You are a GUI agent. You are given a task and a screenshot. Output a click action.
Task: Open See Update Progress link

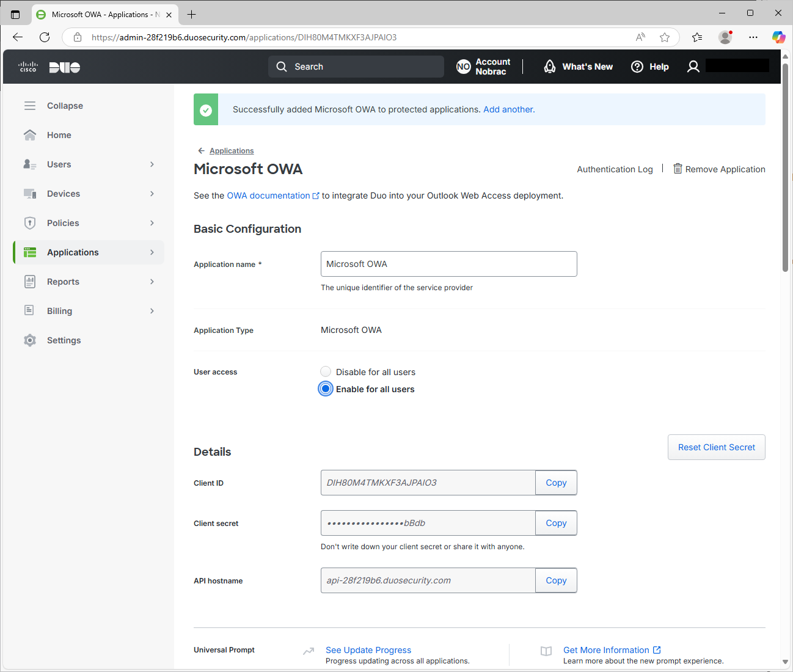tap(368, 650)
